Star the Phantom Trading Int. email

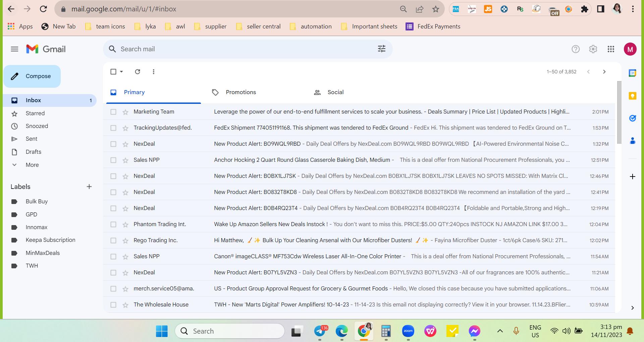125,224
